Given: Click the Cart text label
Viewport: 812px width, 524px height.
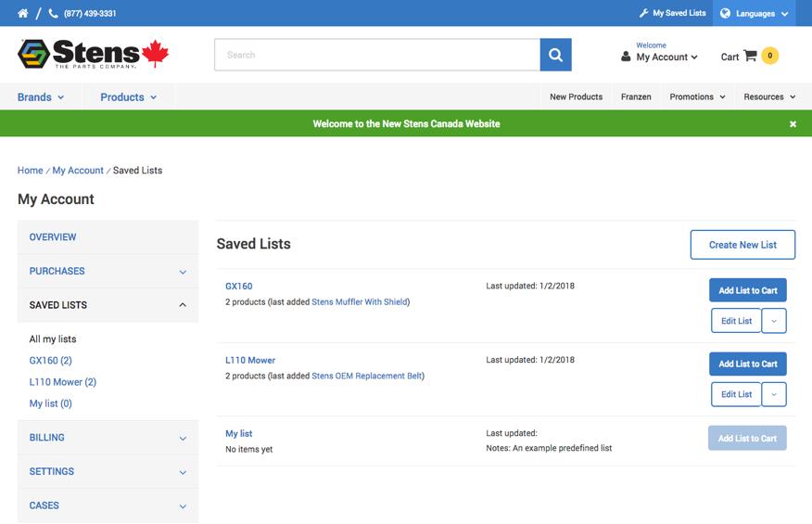Looking at the screenshot, I should point(730,57).
